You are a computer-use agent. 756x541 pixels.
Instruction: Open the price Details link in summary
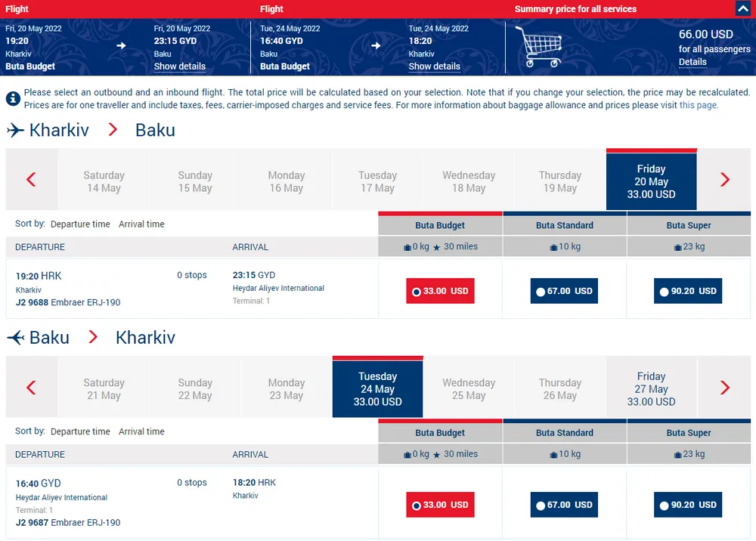pos(692,62)
